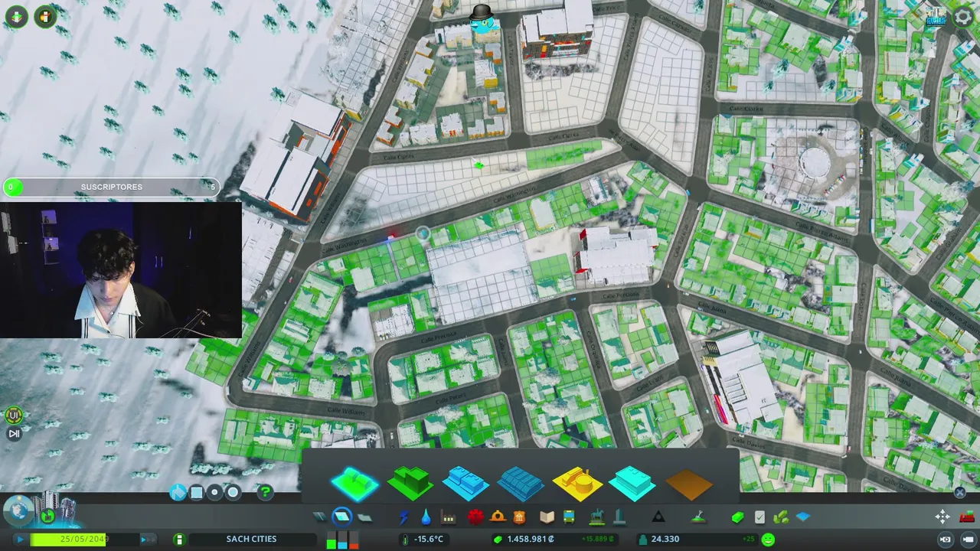Click the video camera button
The height and width of the screenshot is (551, 980).
(968, 540)
